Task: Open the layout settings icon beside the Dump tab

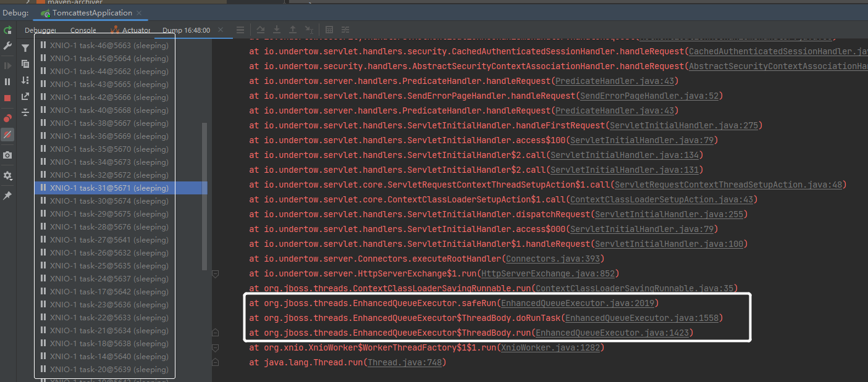Action: pyautogui.click(x=240, y=30)
